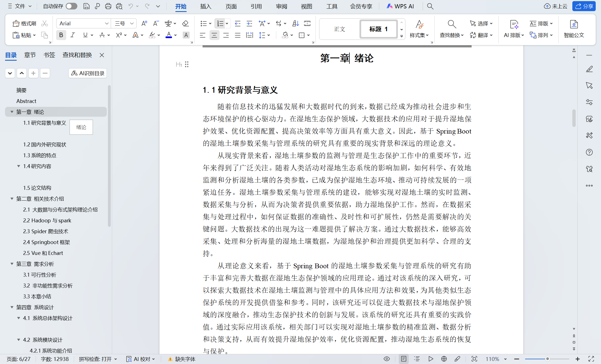
Task: Open the References (引用) tab
Action: pyautogui.click(x=256, y=6)
